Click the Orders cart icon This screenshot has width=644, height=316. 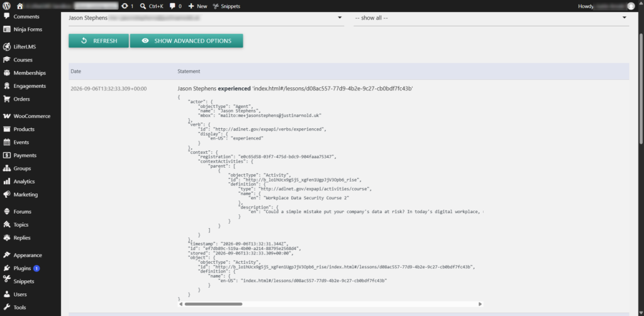pos(6,99)
